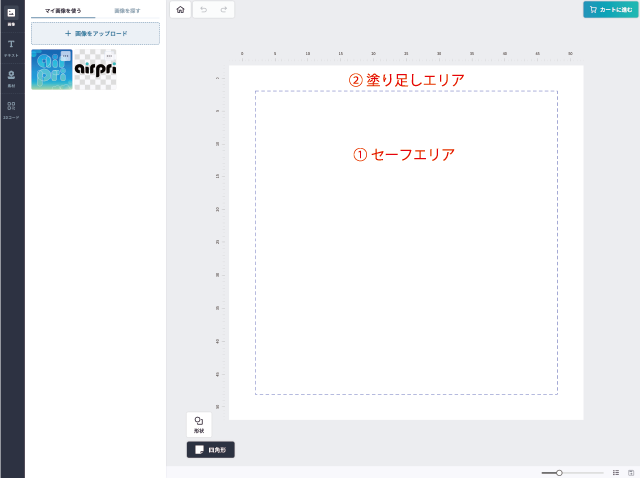641x478 pixels.
Task: Switch to the '画像を探す' tab
Action: (127, 11)
